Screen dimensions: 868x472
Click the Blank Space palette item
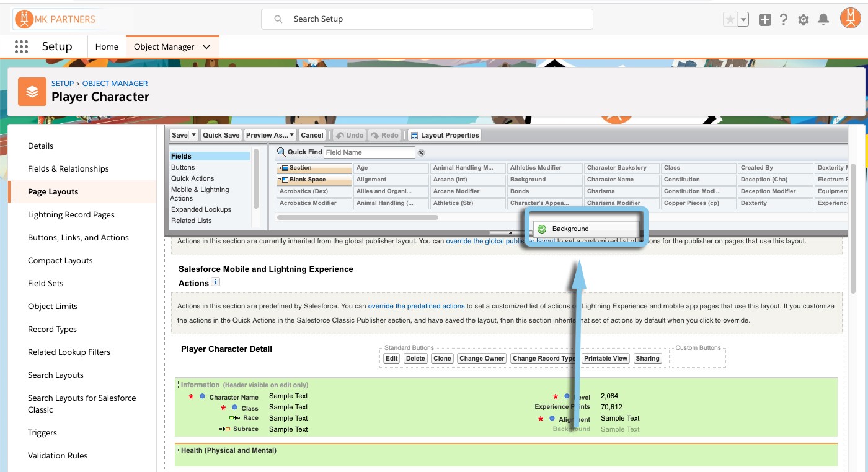pos(314,180)
